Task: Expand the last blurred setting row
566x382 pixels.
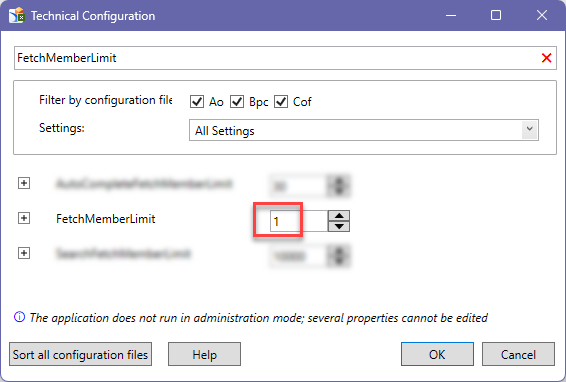Action: click(x=24, y=253)
